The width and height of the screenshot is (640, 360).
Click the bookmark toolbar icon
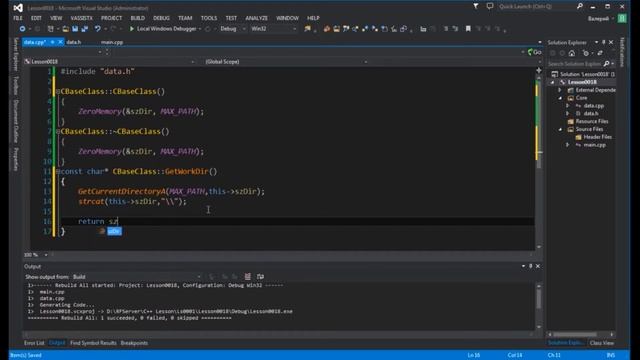click(x=468, y=29)
